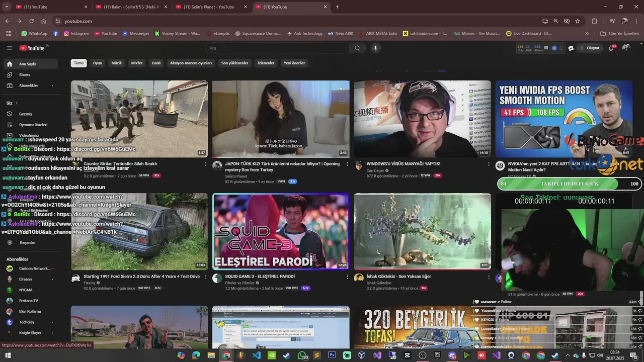
Task: Open the Chrome three-dot menu
Action: coord(637,21)
